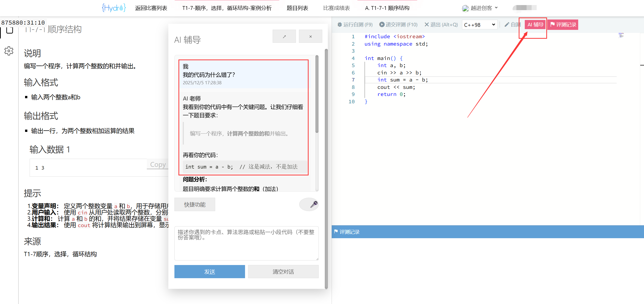644x304 pixels.
Task: Open the 快捷功能 quick actions
Action: coord(195,204)
